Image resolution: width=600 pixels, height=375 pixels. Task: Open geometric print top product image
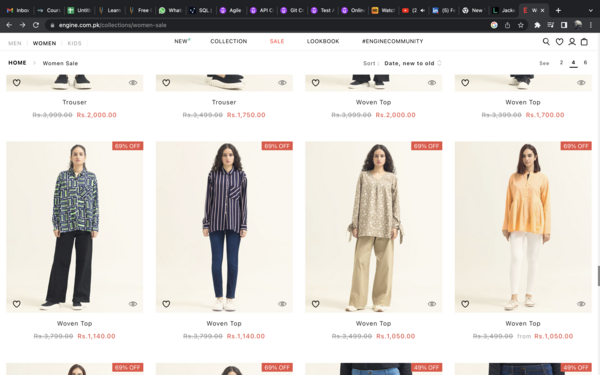click(x=75, y=227)
